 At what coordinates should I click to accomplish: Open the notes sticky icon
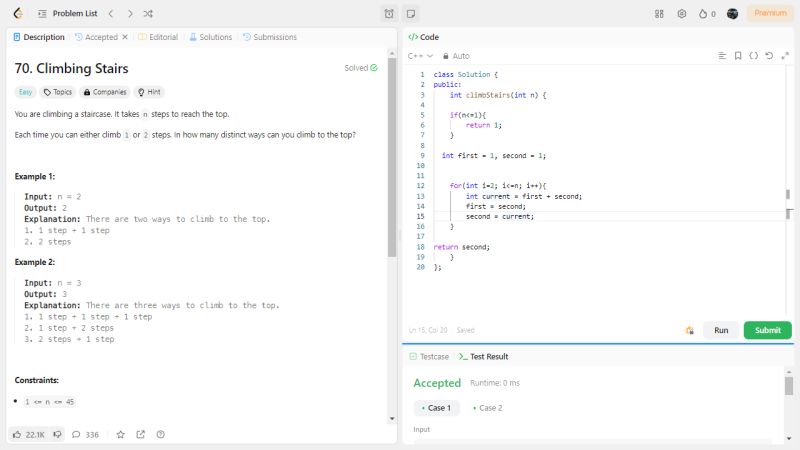[x=411, y=13]
